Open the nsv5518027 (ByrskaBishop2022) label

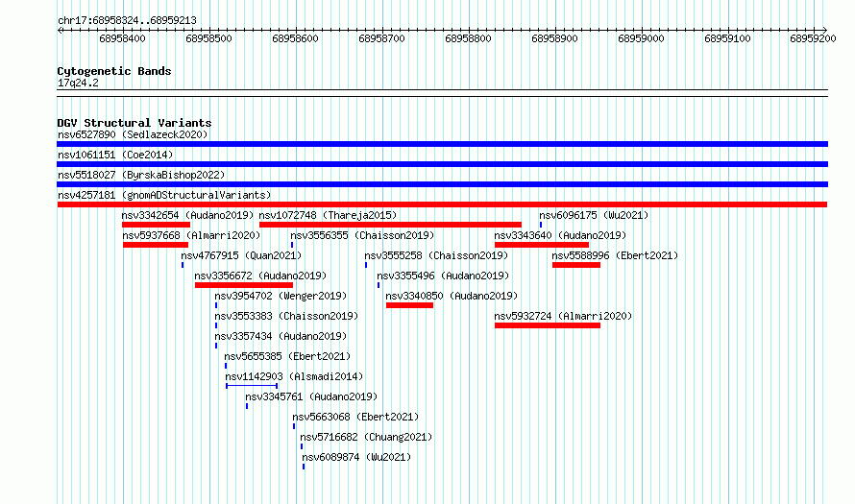[141, 175]
